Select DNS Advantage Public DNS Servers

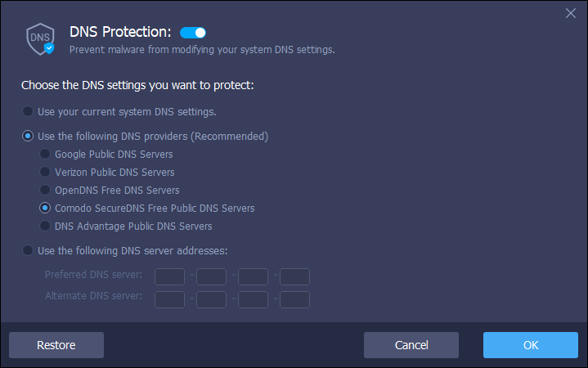point(46,226)
